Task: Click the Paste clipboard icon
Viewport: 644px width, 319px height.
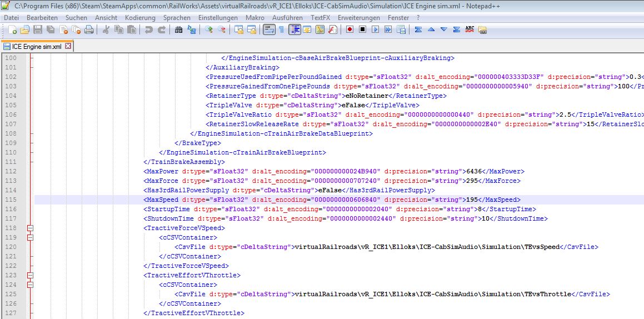Action: [132, 29]
